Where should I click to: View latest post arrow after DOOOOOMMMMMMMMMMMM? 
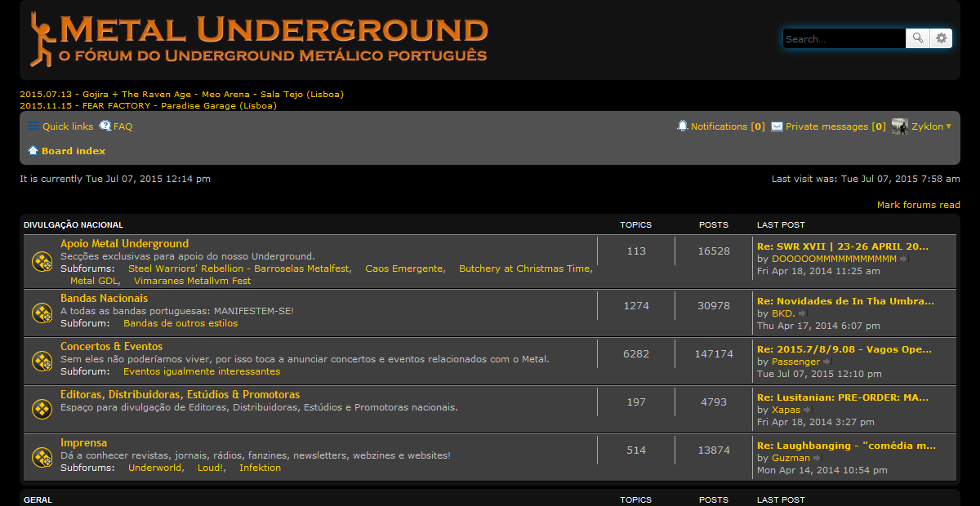point(903,259)
